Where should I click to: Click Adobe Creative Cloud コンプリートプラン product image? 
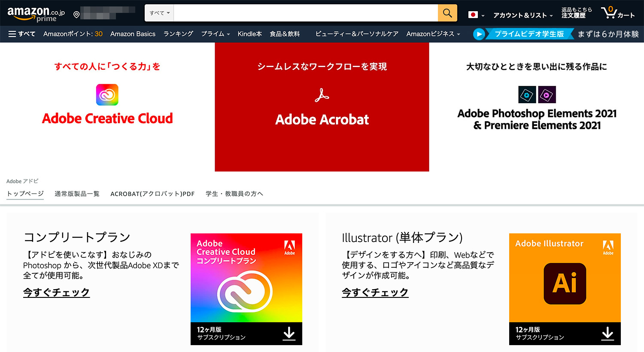point(246,289)
